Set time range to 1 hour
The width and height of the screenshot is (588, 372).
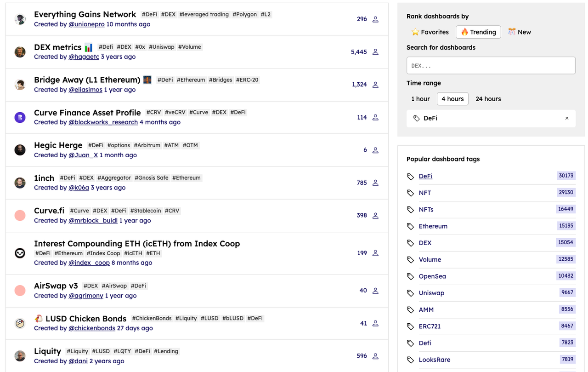click(420, 99)
